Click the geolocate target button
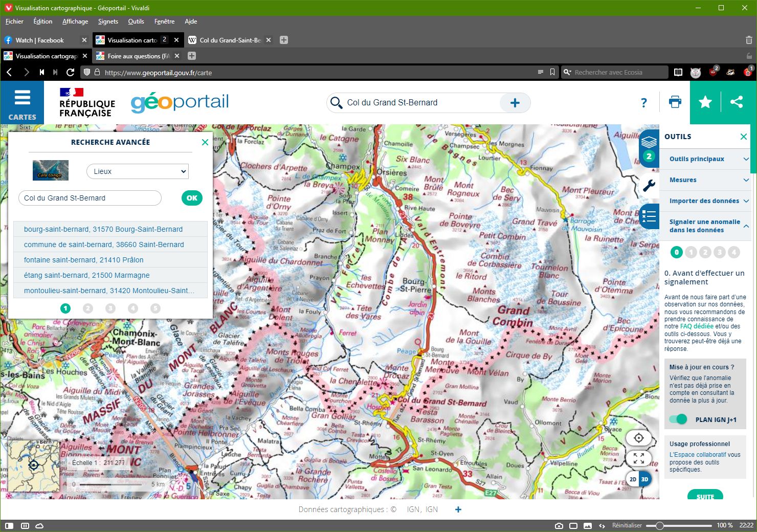This screenshot has width=757, height=532. click(x=638, y=438)
